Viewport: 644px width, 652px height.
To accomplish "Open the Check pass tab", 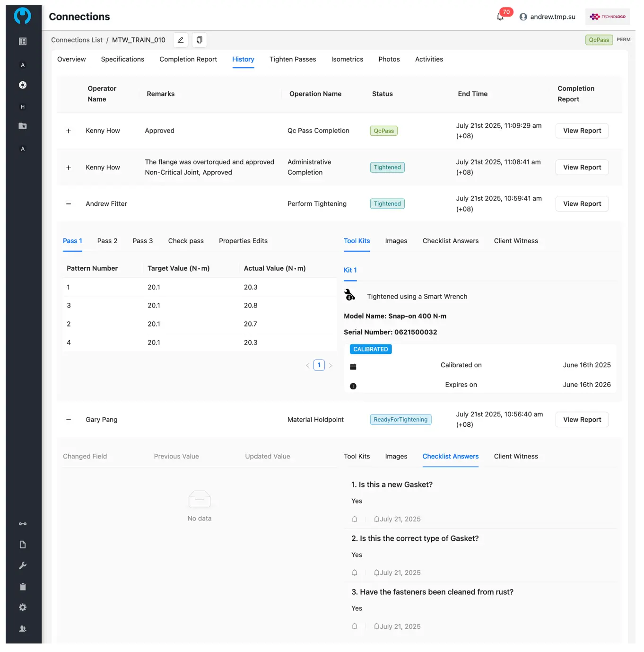I will [186, 241].
